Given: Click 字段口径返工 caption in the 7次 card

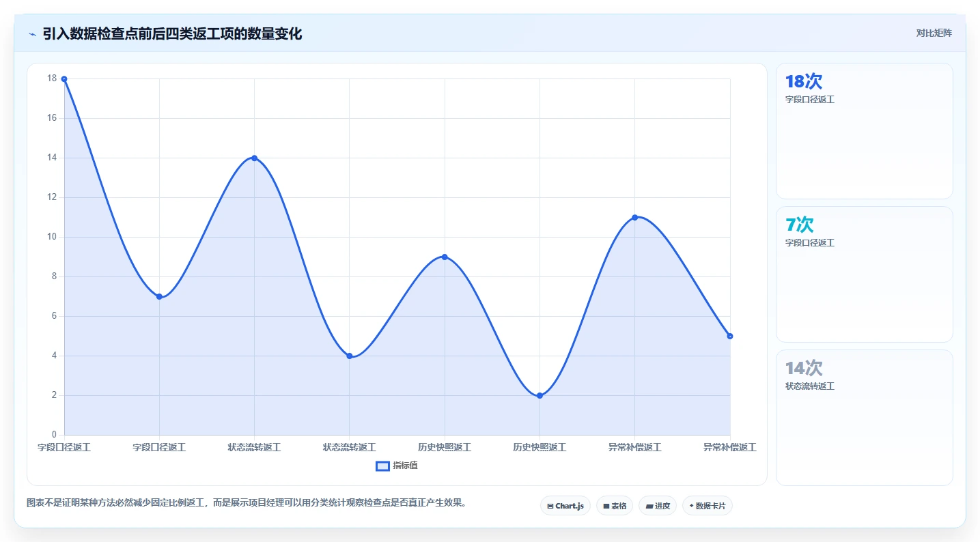Looking at the screenshot, I should [810, 243].
